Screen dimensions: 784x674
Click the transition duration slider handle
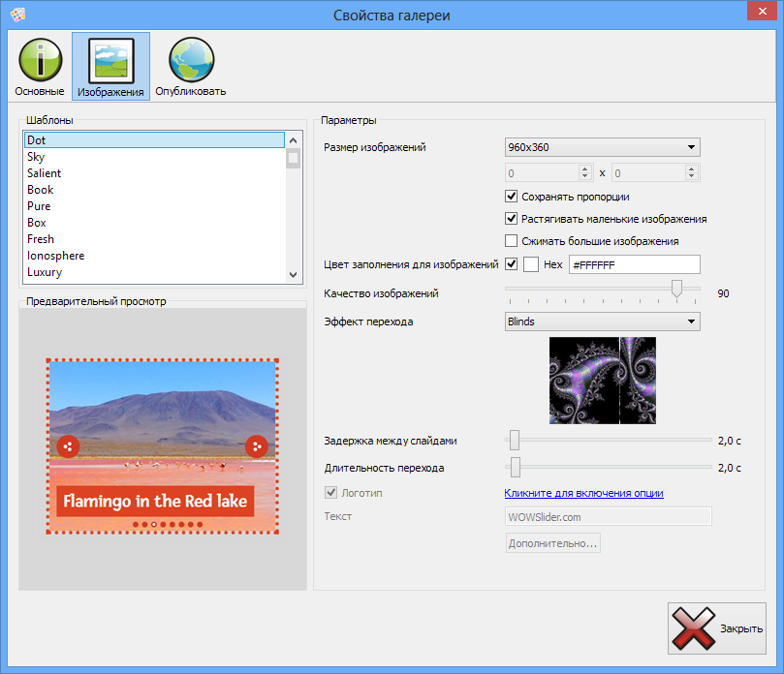click(516, 467)
